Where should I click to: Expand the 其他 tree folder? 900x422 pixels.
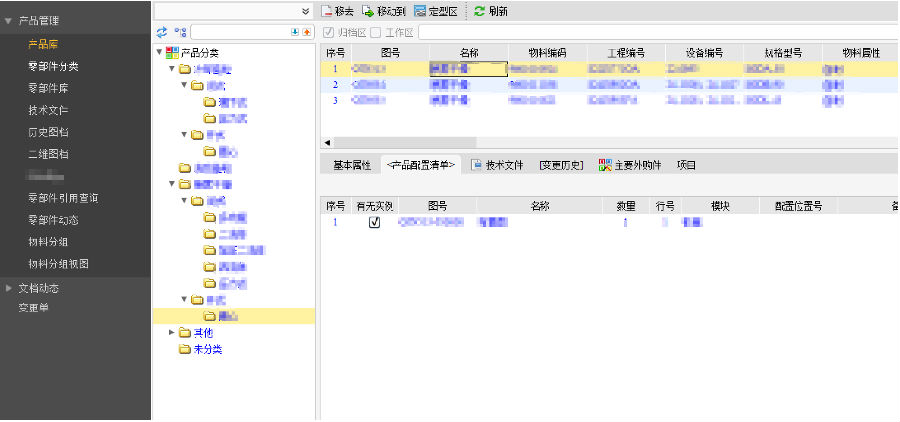pos(172,332)
